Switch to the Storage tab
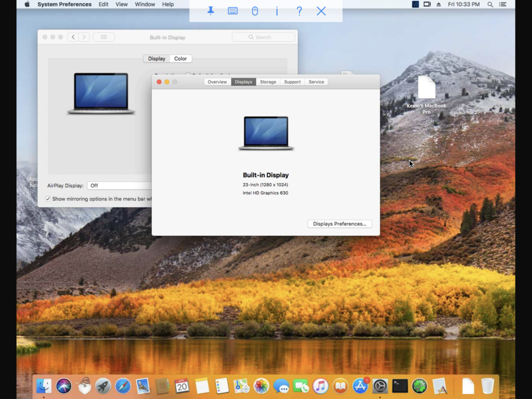The height and width of the screenshot is (399, 532). click(x=268, y=82)
